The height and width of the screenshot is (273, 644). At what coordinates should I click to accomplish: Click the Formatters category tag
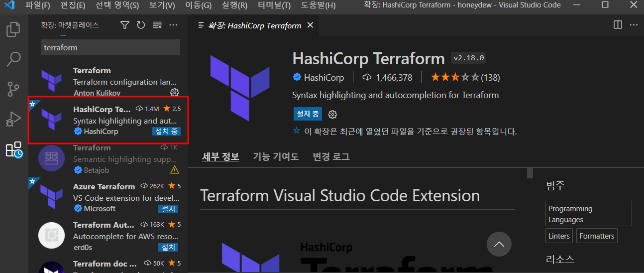[x=597, y=236]
